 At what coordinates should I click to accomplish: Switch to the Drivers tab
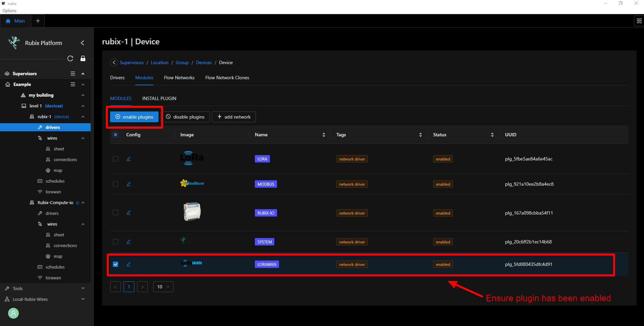coord(117,78)
